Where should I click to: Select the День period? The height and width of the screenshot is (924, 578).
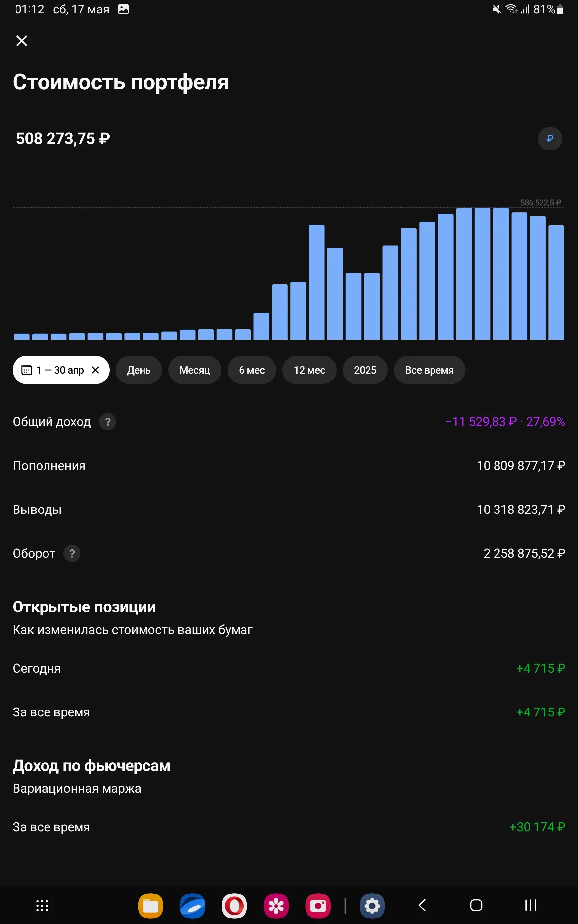[x=139, y=370]
